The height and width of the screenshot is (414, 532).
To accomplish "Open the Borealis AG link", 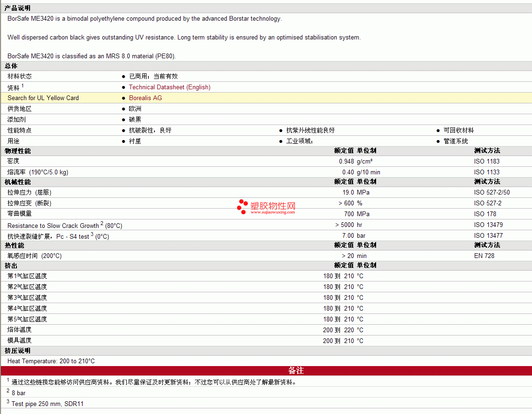I will click(145, 98).
